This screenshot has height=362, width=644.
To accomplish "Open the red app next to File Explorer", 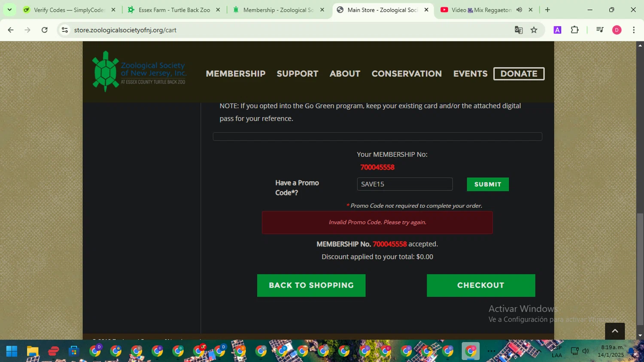I will point(53,351).
